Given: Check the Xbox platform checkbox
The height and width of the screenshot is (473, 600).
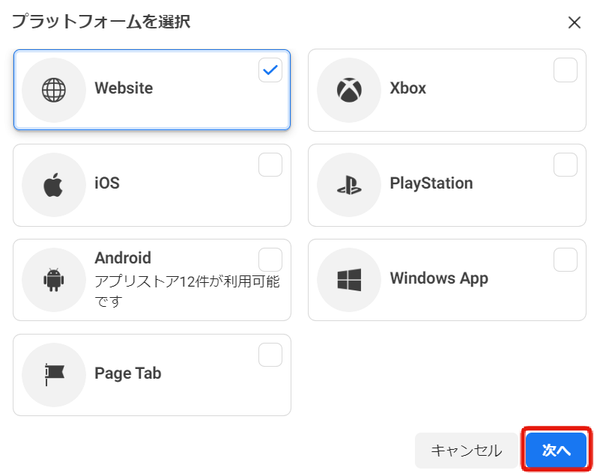Looking at the screenshot, I should click(x=565, y=70).
